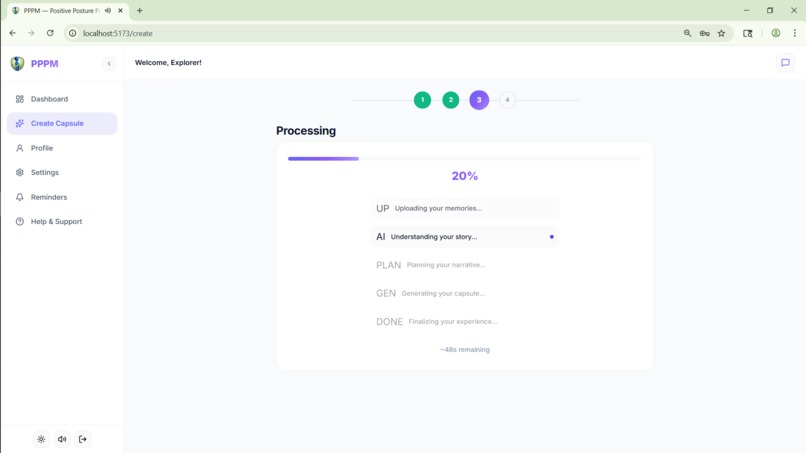806x453 pixels.
Task: Open the password manager key icon
Action: [x=704, y=33]
